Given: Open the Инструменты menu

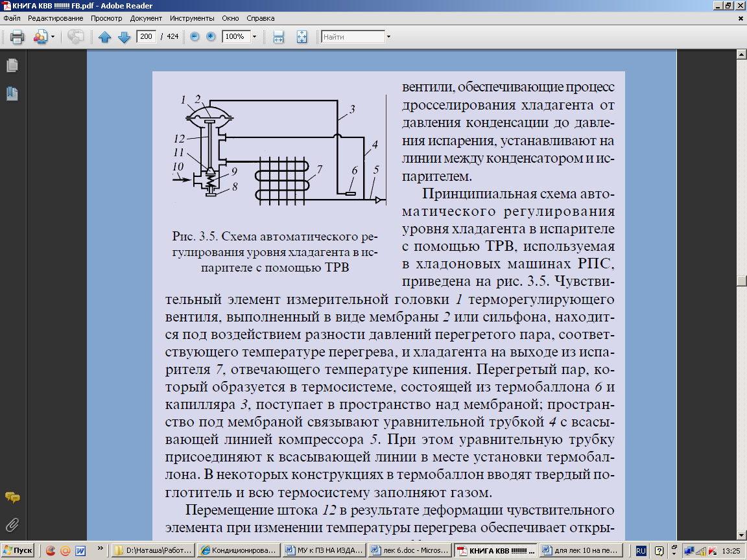Looking at the screenshot, I should coord(192,18).
